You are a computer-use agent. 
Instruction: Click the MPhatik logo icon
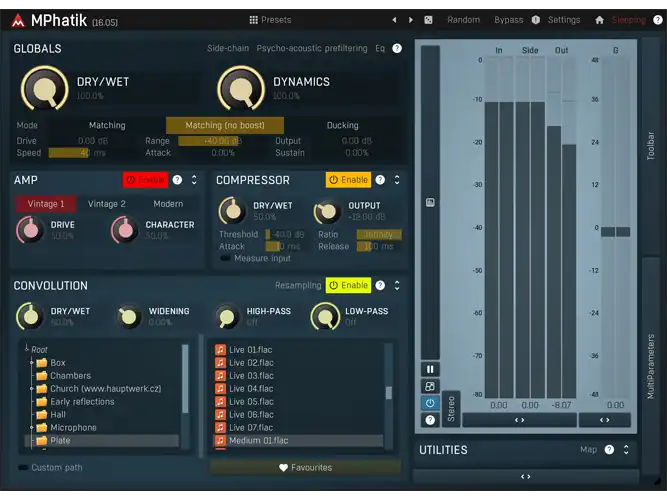[x=18, y=20]
